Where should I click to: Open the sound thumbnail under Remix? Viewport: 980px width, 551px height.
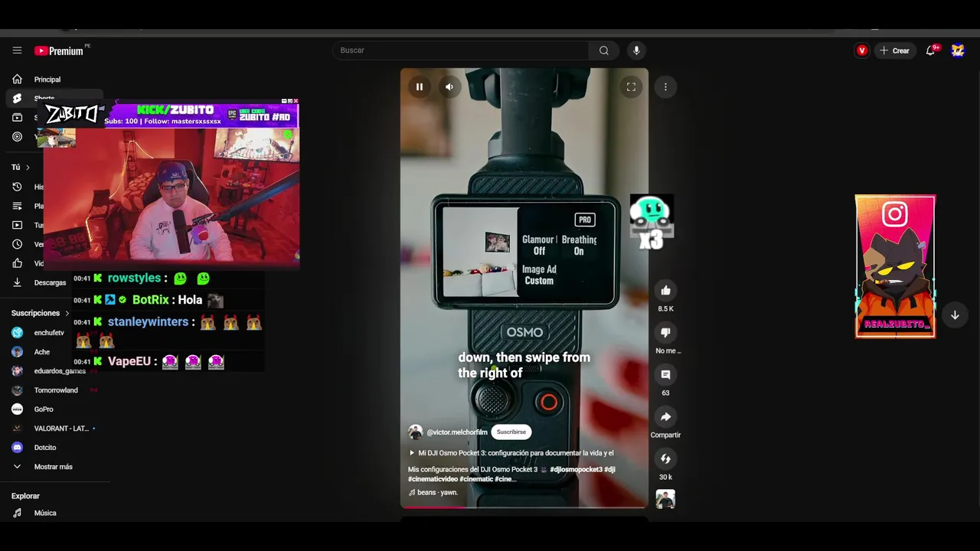665,499
